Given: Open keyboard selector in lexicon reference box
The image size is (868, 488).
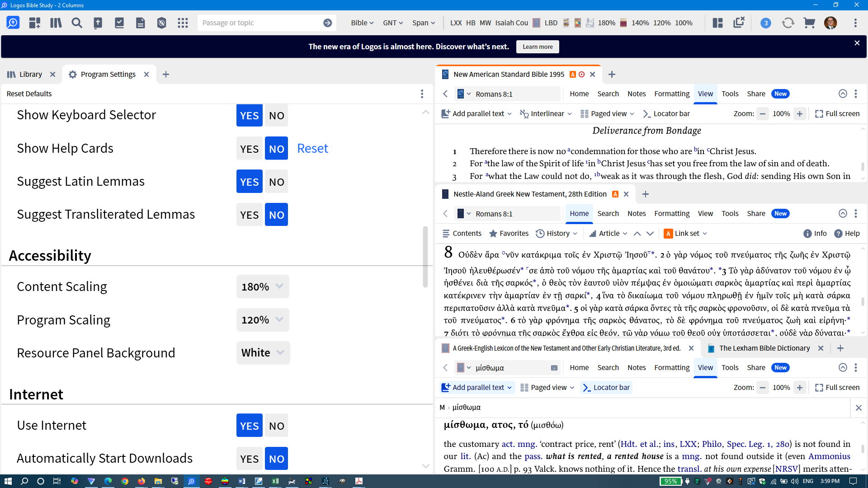Looking at the screenshot, I should click(x=554, y=368).
